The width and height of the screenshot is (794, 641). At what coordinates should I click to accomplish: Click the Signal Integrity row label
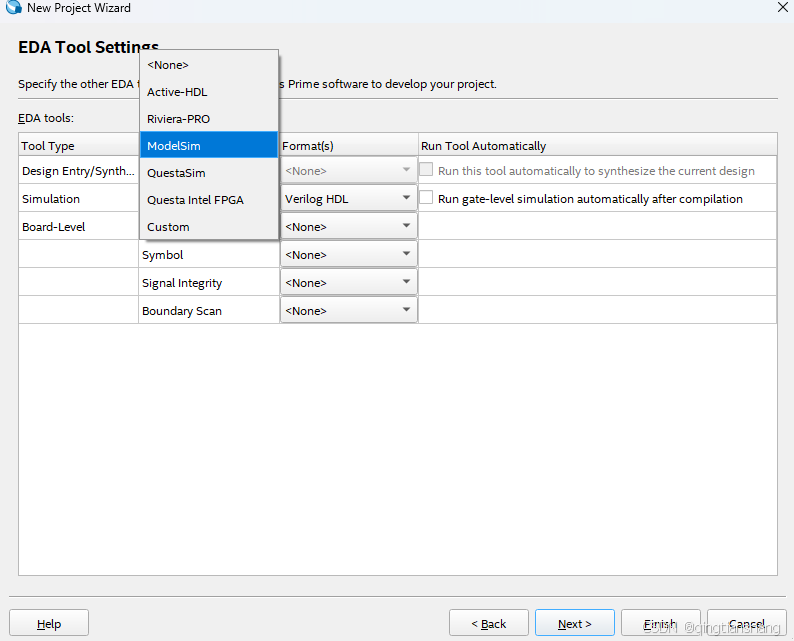[182, 283]
